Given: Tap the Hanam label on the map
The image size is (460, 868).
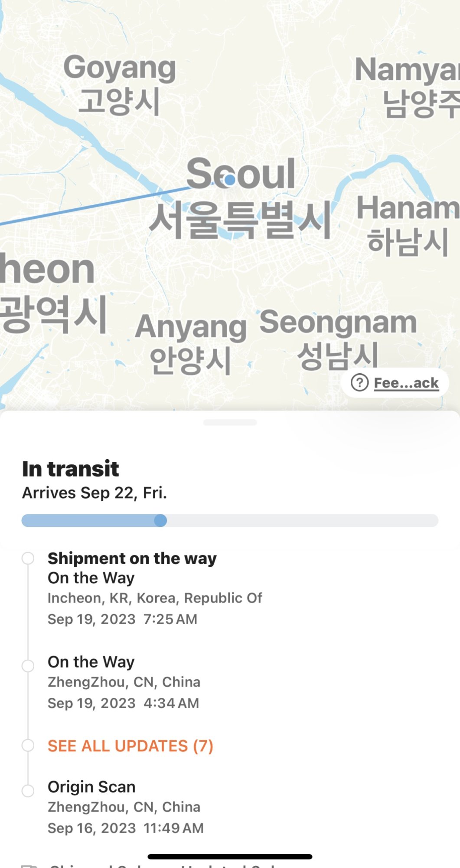Looking at the screenshot, I should point(407,208).
